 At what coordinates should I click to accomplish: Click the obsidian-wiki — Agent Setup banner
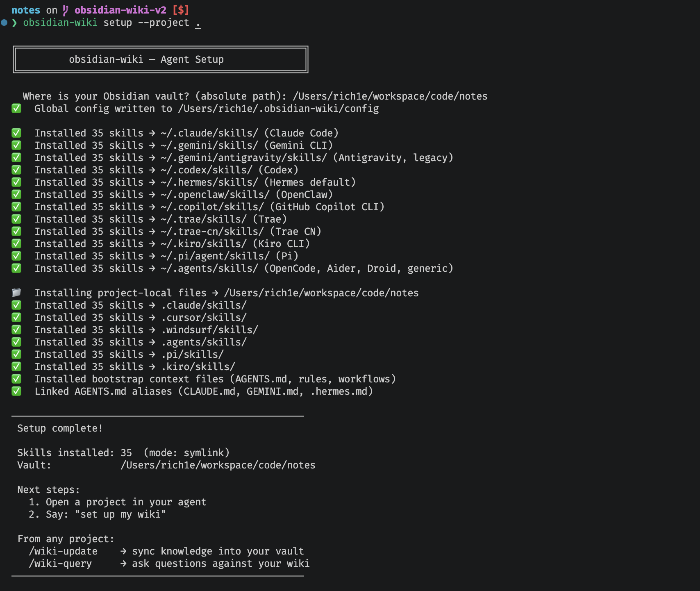coord(161,59)
